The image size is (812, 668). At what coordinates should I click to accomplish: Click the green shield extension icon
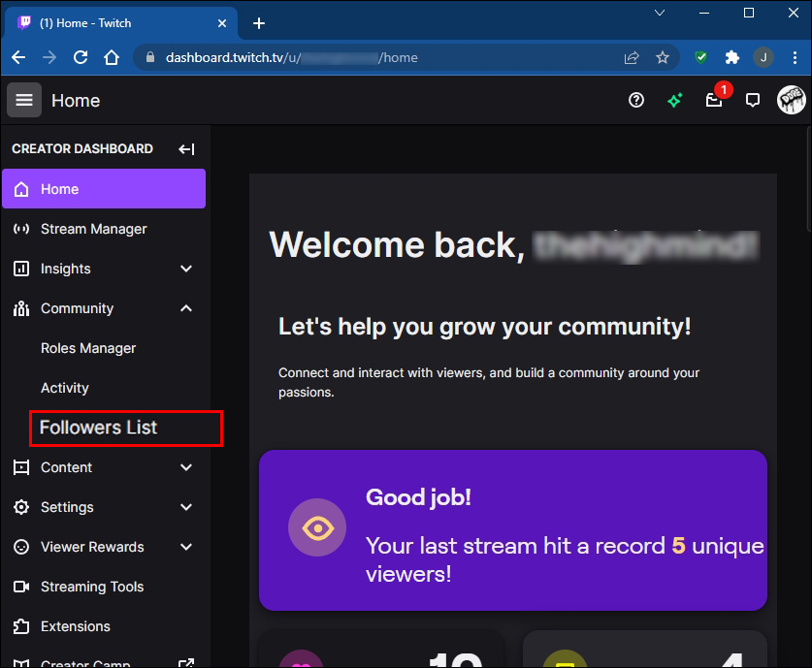[x=700, y=57]
